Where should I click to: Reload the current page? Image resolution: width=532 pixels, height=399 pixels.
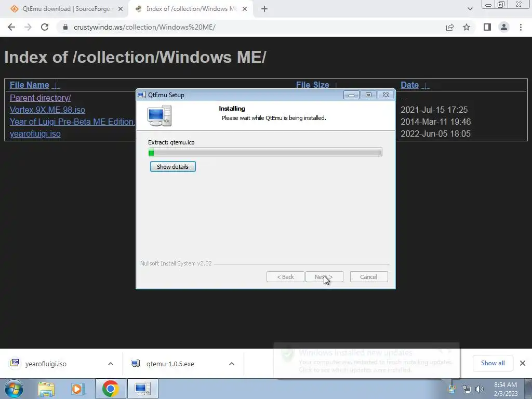click(x=45, y=27)
